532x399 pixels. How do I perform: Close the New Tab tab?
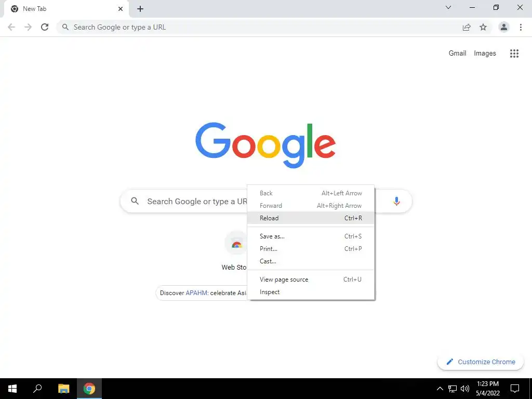pyautogui.click(x=121, y=9)
